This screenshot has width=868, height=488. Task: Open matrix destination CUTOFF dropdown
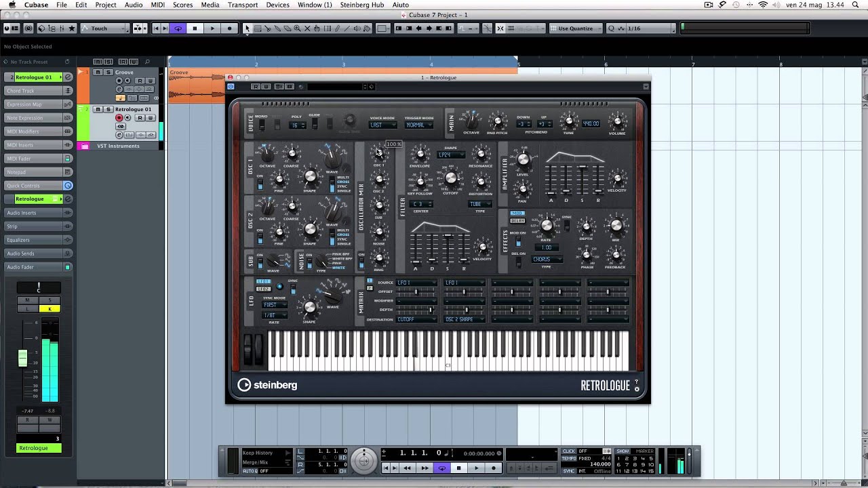click(416, 319)
